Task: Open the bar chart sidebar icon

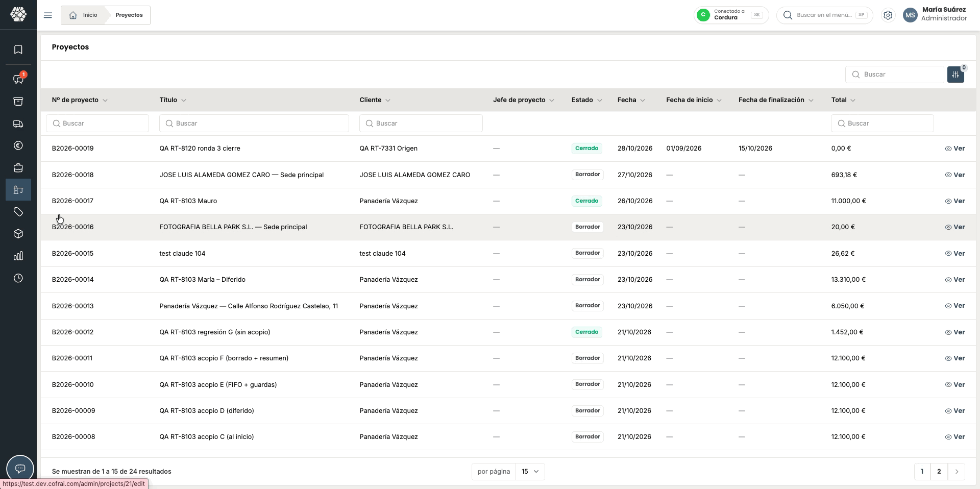Action: (x=18, y=256)
